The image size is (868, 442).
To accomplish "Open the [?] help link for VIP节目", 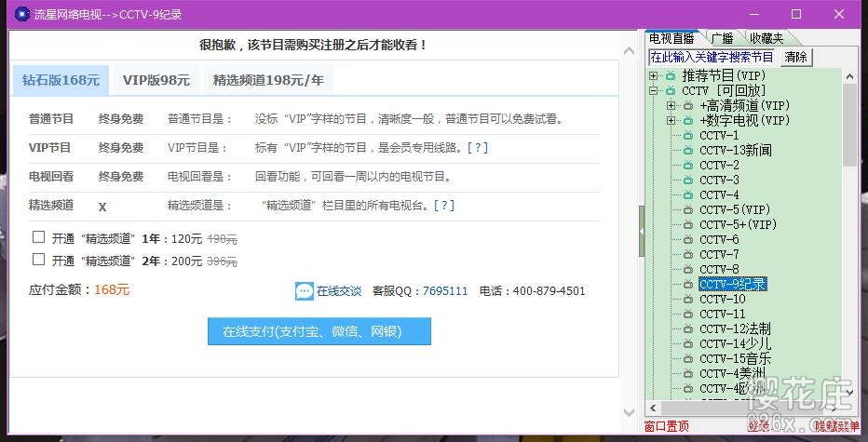I will click(478, 148).
